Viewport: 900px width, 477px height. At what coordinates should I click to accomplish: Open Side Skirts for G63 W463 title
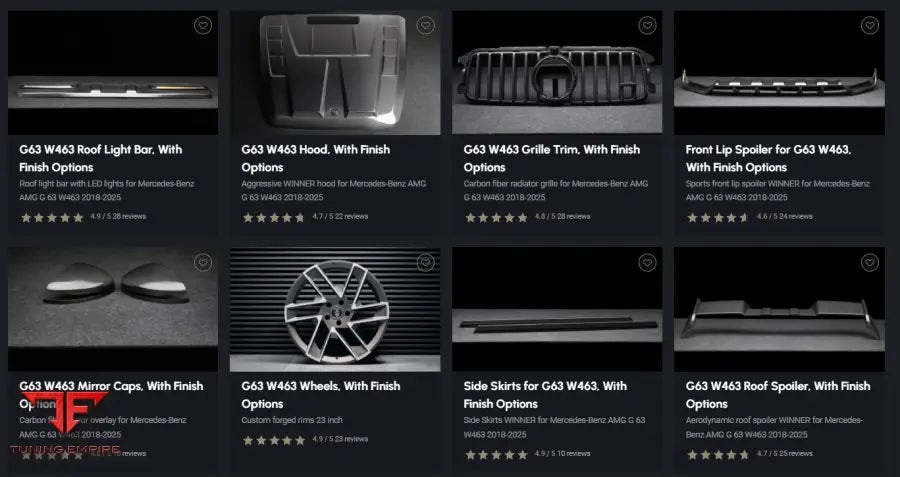point(545,395)
